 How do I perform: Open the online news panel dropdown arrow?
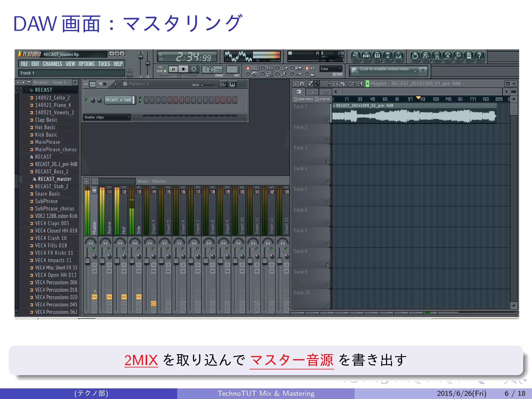coord(415,71)
